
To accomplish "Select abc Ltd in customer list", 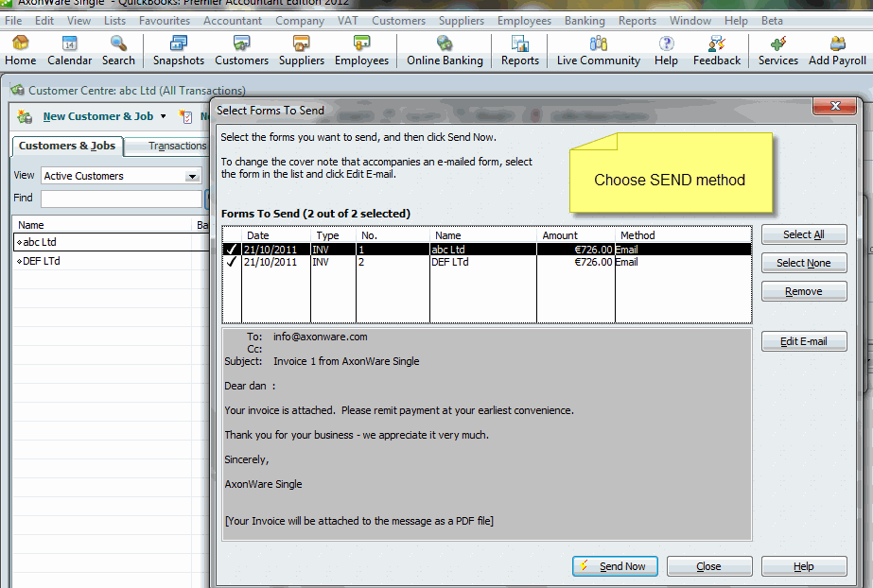I will [111, 242].
